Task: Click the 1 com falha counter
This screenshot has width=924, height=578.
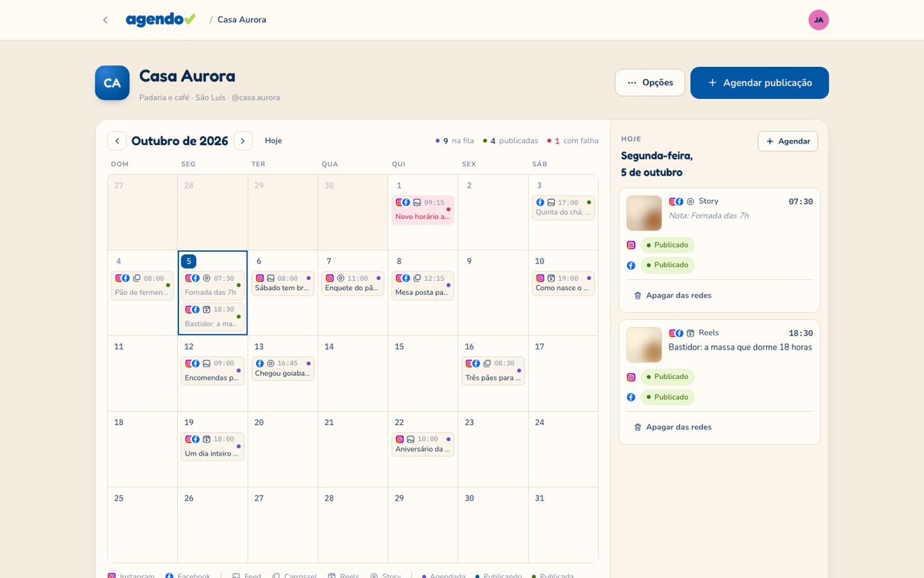Action: (572, 141)
